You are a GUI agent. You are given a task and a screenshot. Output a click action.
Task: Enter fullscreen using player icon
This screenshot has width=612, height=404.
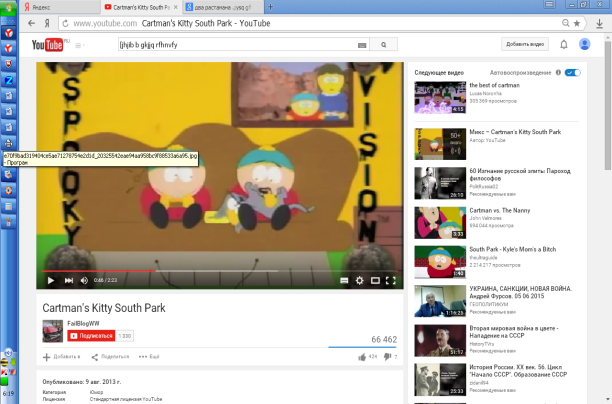391,280
